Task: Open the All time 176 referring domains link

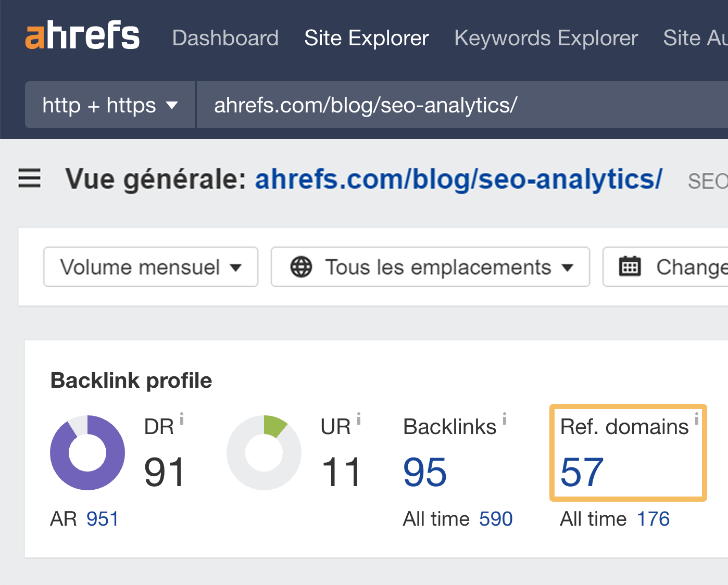Action: 653,518
